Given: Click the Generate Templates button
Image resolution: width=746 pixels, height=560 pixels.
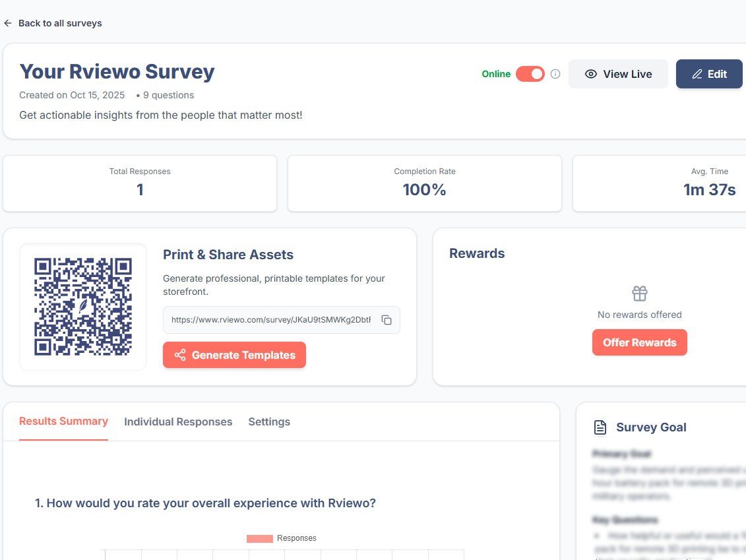Looking at the screenshot, I should click(234, 355).
